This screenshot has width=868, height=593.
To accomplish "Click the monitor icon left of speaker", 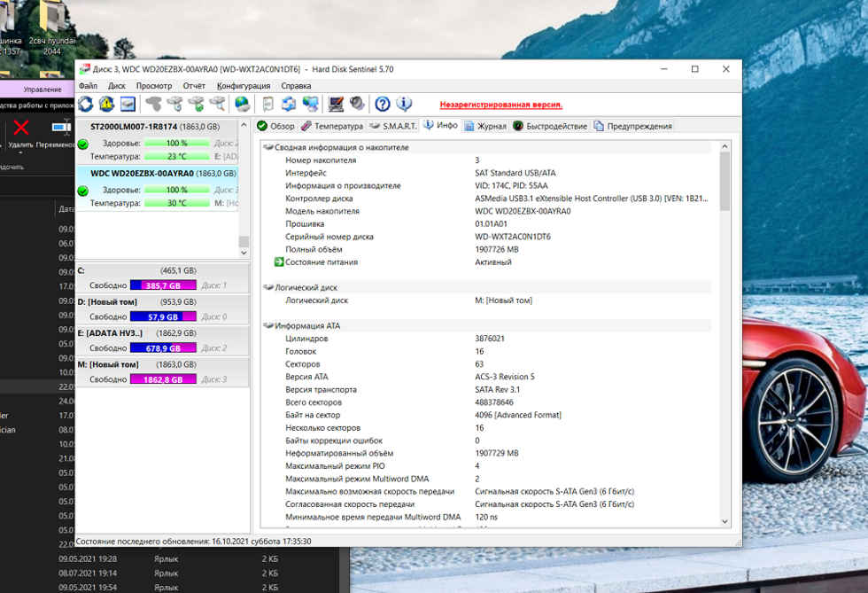I will pos(336,105).
